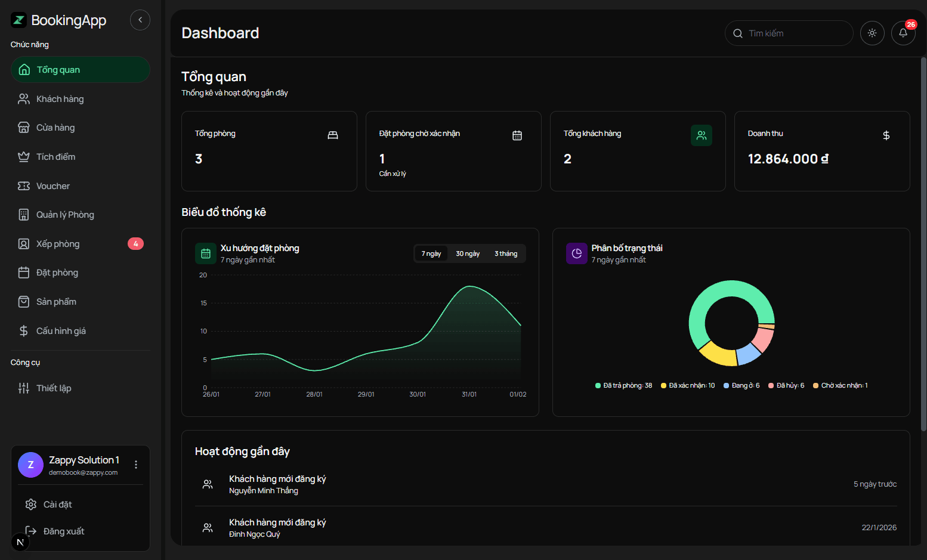927x560 pixels.
Task: Click the Quản lý Phòng icon
Action: 24,214
